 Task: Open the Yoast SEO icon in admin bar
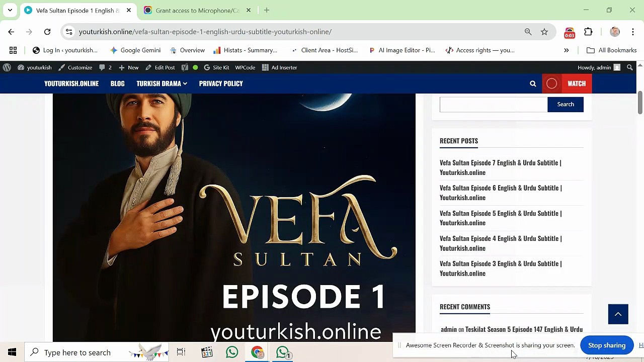coord(185,67)
